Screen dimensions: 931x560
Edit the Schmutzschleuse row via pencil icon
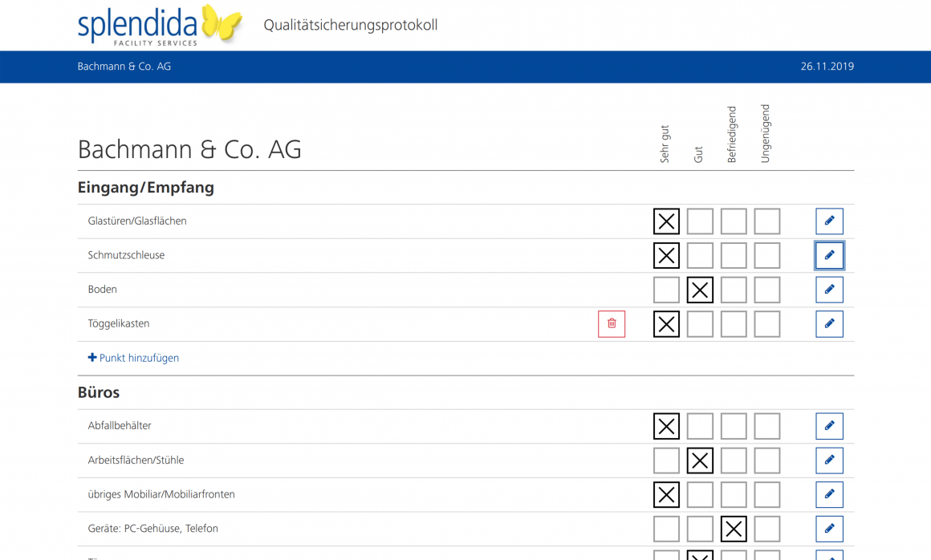pos(829,255)
